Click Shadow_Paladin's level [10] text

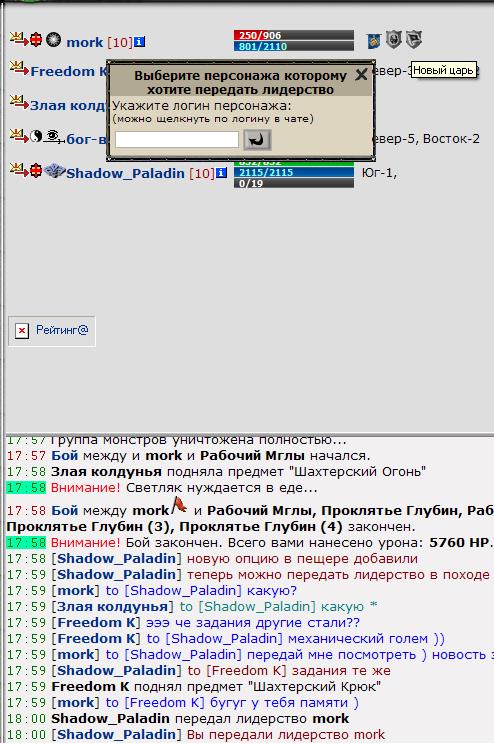click(201, 173)
